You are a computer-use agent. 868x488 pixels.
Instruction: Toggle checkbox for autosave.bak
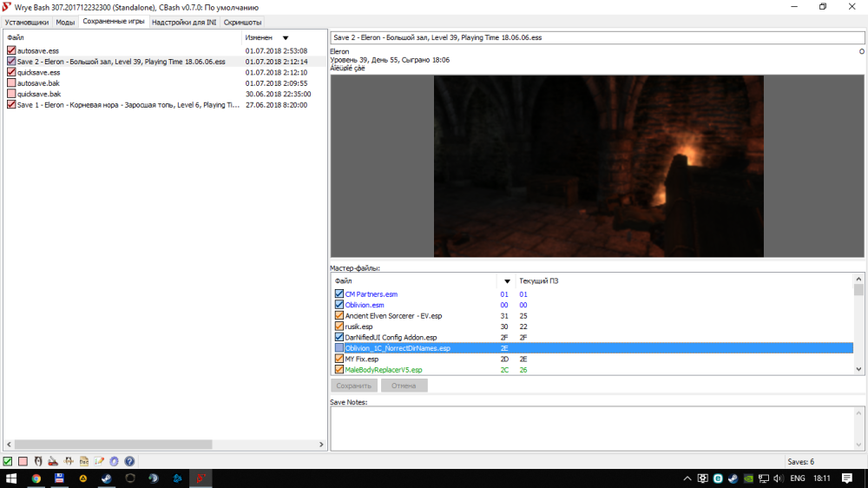coord(11,83)
